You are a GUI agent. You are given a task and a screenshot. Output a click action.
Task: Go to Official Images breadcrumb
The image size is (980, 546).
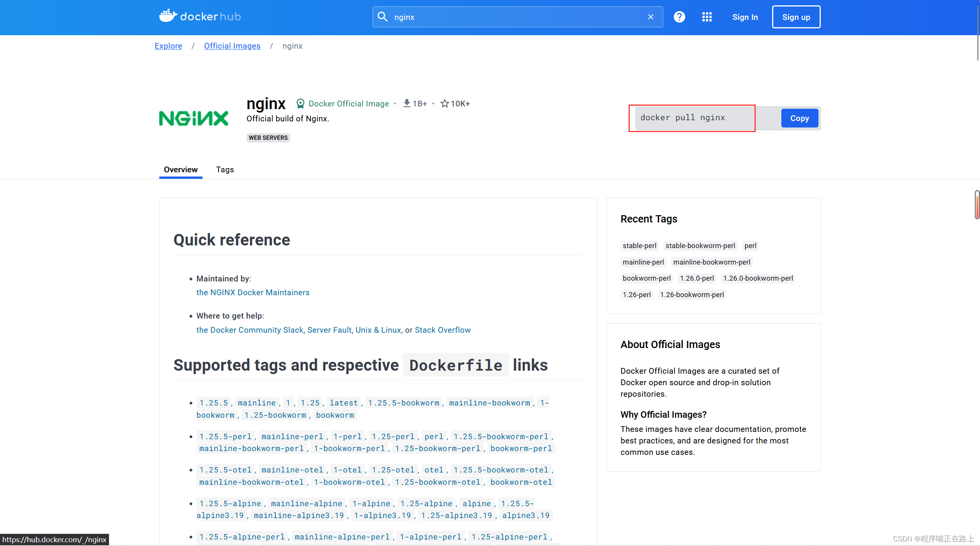point(232,46)
